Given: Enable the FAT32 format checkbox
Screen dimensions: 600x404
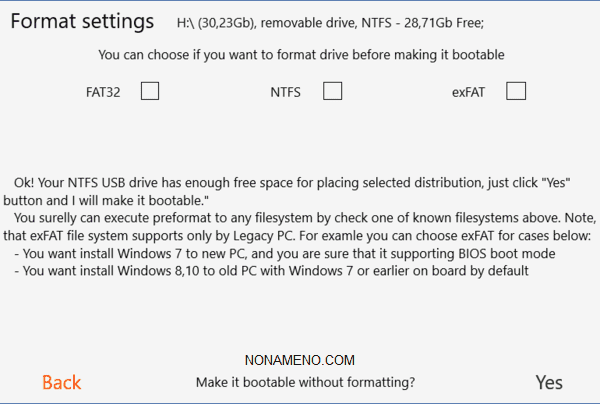Looking at the screenshot, I should coord(150,92).
